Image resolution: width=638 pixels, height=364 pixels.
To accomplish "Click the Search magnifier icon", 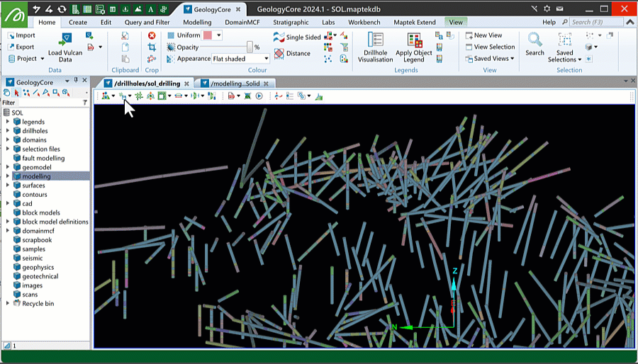I will 535,40.
